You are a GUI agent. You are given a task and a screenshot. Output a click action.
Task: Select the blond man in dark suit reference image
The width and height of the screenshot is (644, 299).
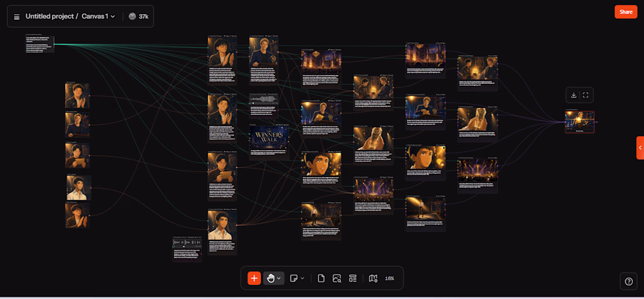click(77, 125)
